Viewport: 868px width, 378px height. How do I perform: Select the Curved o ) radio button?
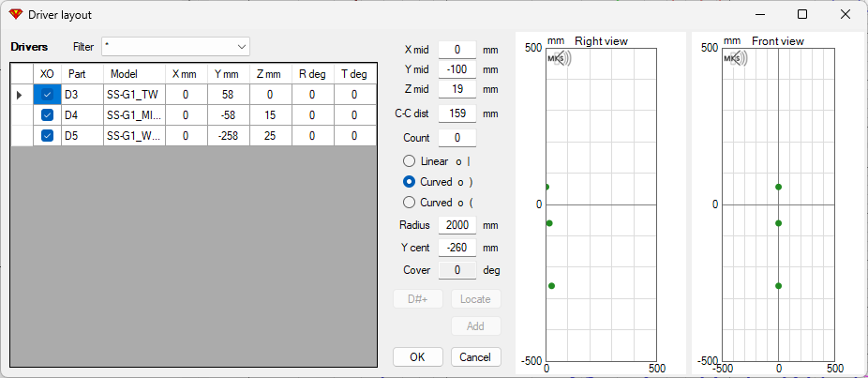pos(409,182)
